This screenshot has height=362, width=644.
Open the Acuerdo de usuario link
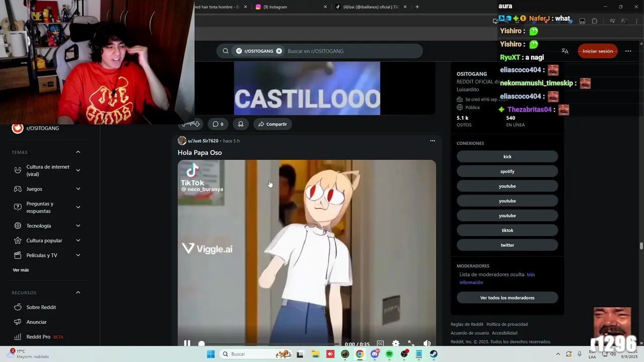coord(470,333)
